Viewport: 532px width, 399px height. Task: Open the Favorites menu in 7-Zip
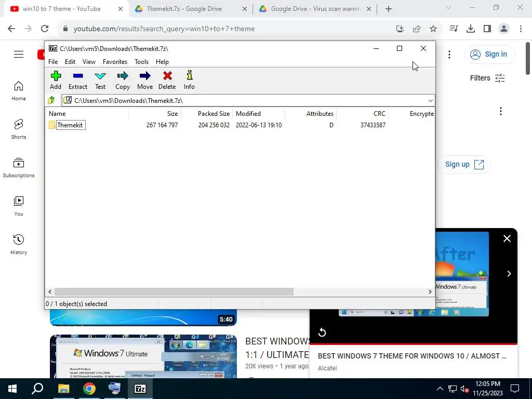(x=115, y=62)
